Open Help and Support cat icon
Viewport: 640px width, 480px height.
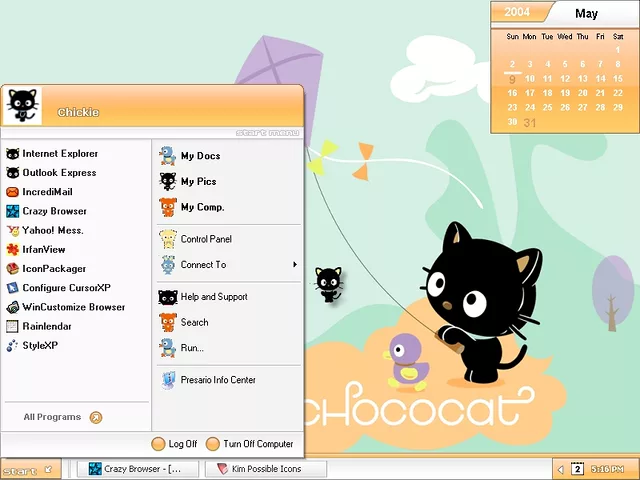167,297
